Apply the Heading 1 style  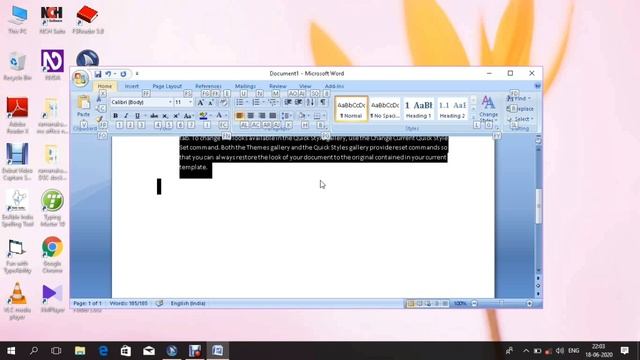(418, 109)
